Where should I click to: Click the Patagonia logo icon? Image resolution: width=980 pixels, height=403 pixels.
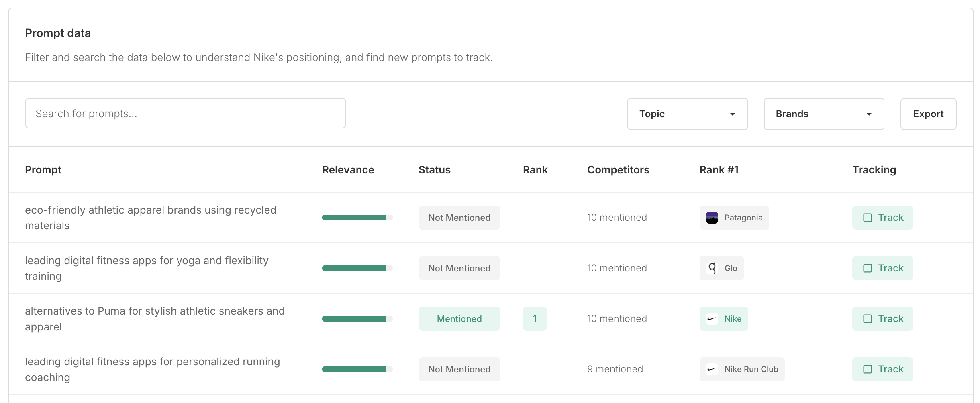pos(712,218)
